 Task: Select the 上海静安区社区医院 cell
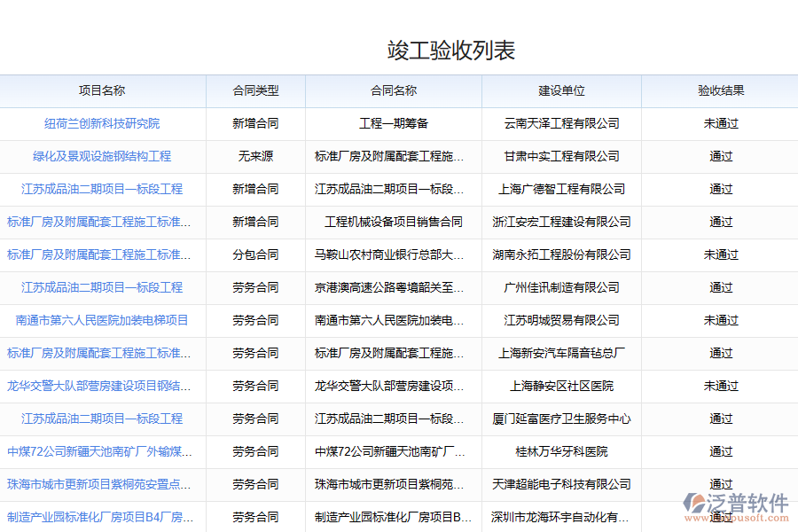[561, 386]
